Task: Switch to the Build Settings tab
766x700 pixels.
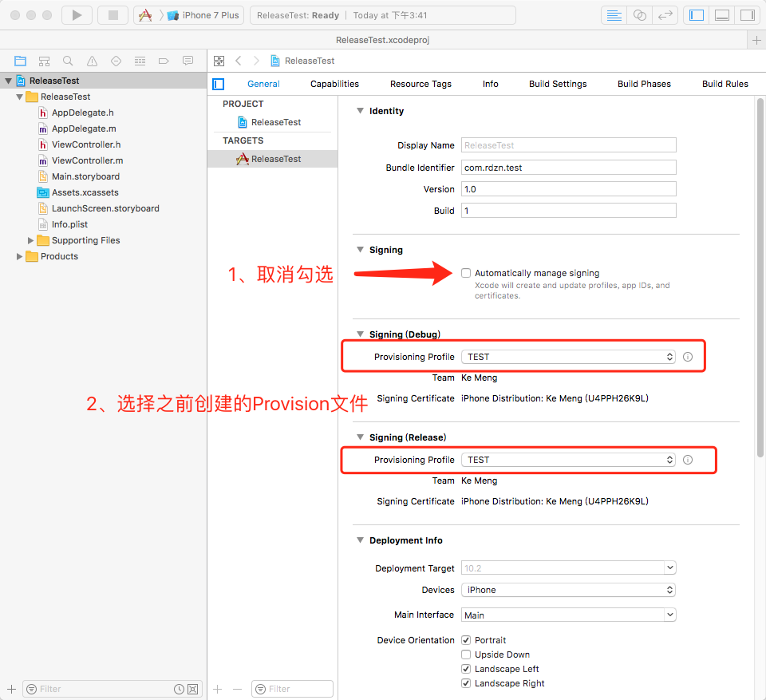Action: click(558, 84)
